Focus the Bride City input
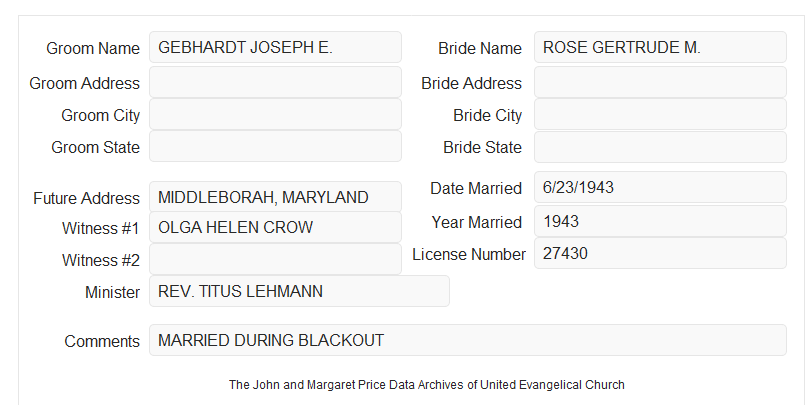Viewport: 805px width, 405px height. pos(660,114)
